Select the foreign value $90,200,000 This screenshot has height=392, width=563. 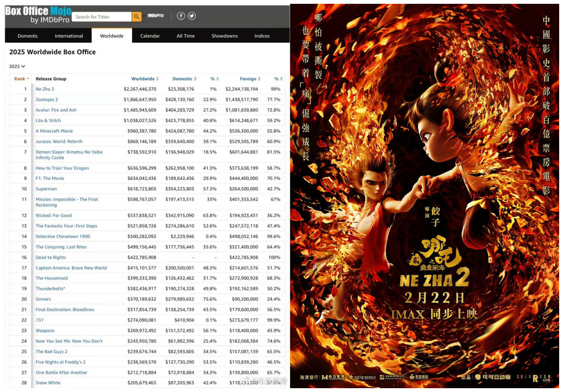[x=245, y=300]
